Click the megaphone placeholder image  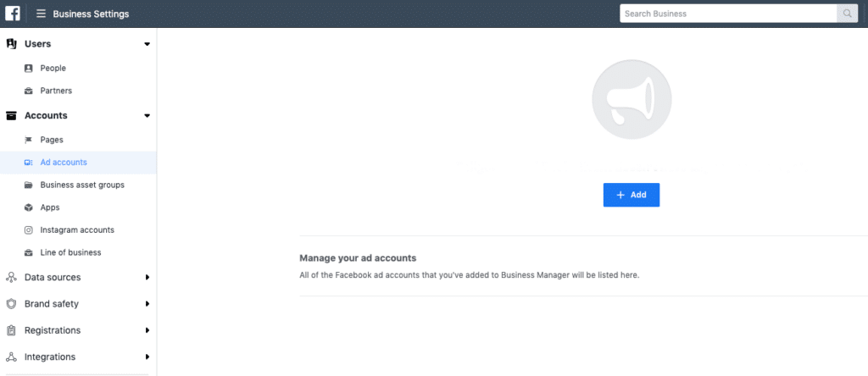point(631,100)
